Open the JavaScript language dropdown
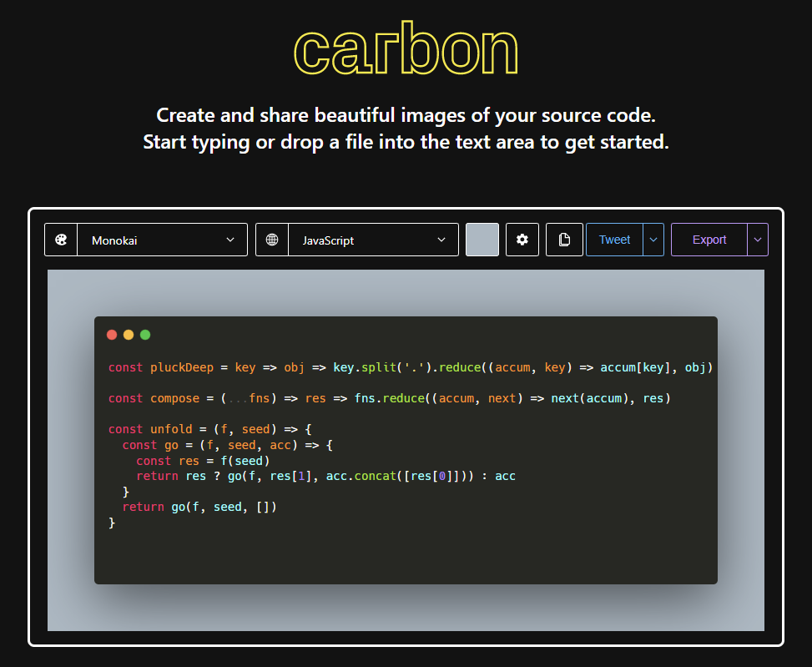Screen dimensions: 812x667 (373, 240)
